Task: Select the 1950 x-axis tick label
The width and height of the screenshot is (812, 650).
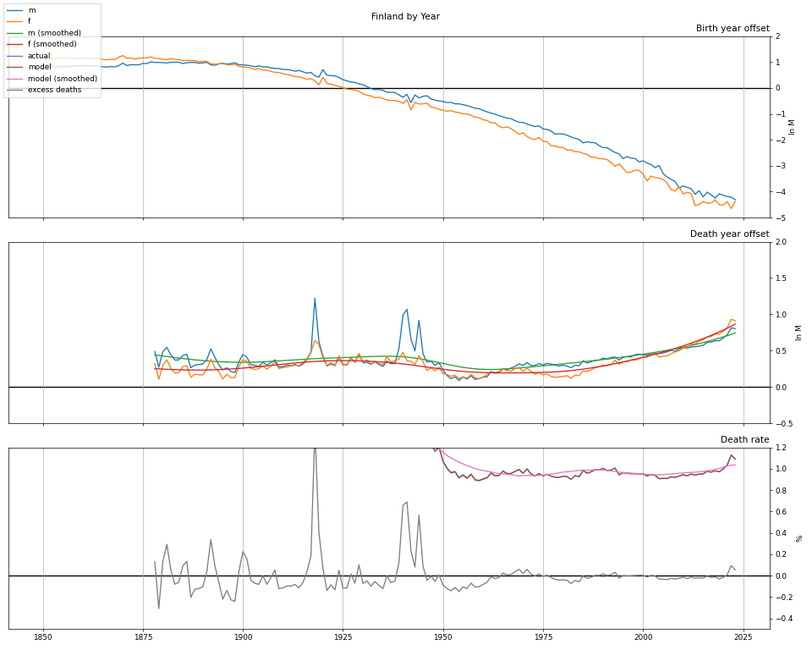Action: tap(442, 637)
